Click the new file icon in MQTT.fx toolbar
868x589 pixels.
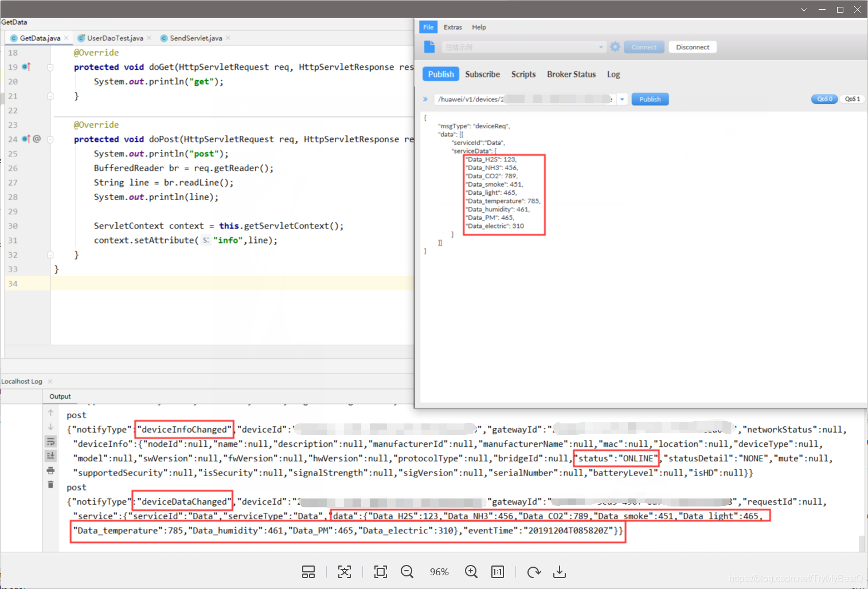pyautogui.click(x=429, y=47)
